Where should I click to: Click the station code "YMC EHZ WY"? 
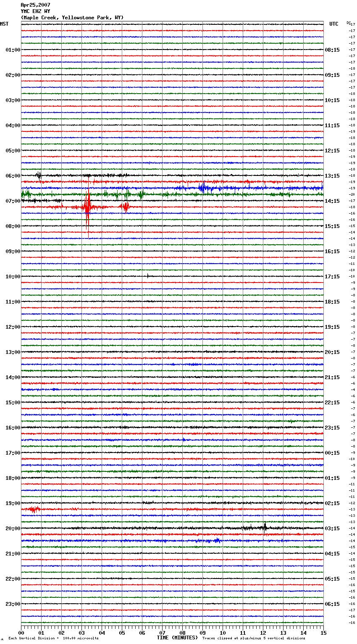(x=35, y=11)
